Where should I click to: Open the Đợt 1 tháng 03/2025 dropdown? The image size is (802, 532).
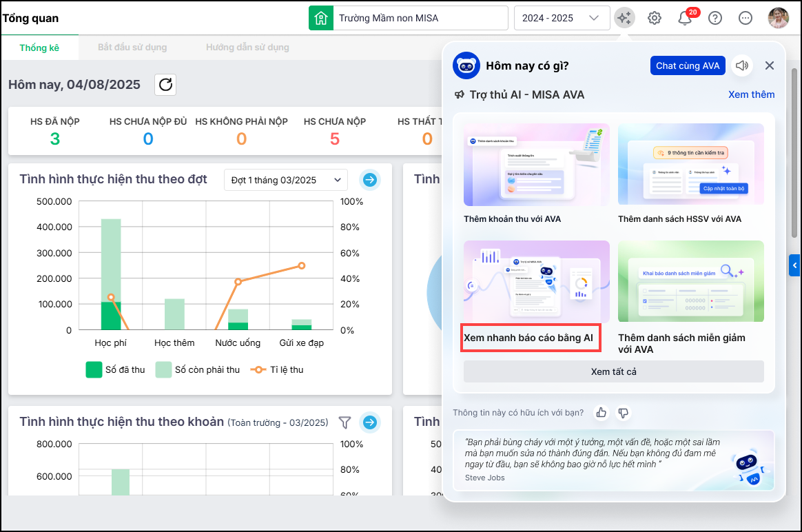[286, 180]
